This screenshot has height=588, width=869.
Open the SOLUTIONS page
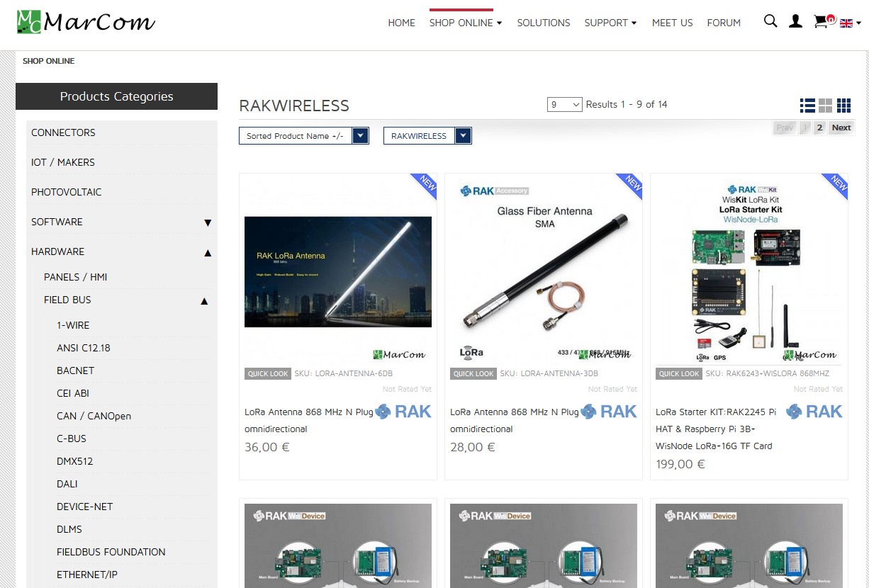[x=544, y=23]
